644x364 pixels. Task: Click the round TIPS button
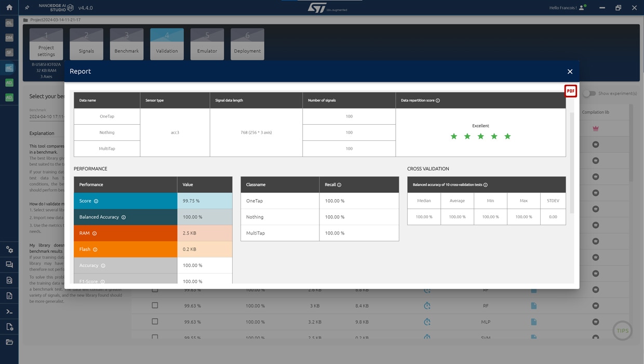click(622, 331)
